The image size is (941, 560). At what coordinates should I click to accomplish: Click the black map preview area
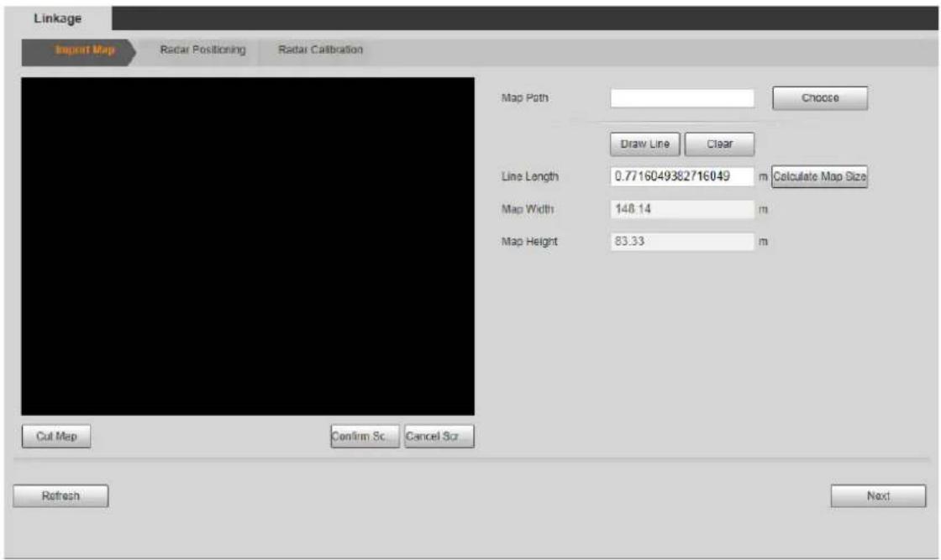tap(248, 247)
